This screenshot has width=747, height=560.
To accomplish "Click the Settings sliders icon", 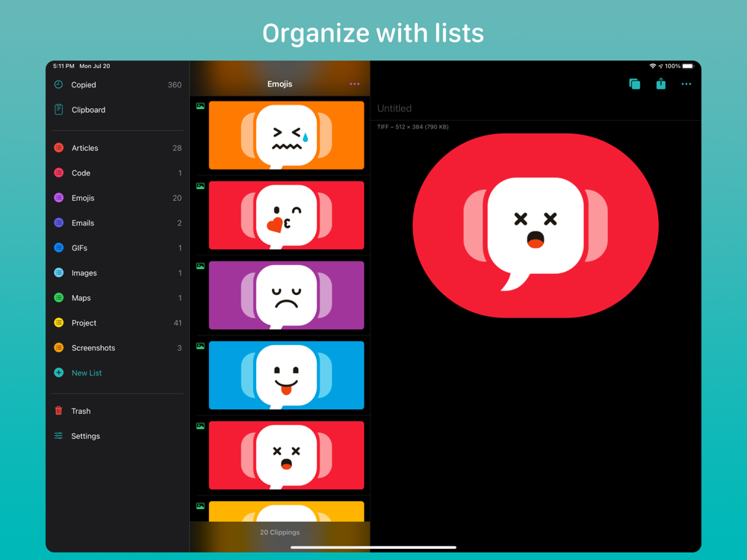I will click(x=58, y=436).
